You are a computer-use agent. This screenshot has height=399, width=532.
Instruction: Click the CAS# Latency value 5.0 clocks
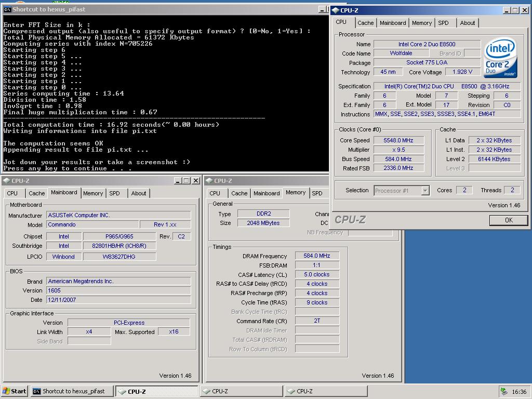pyautogui.click(x=317, y=274)
